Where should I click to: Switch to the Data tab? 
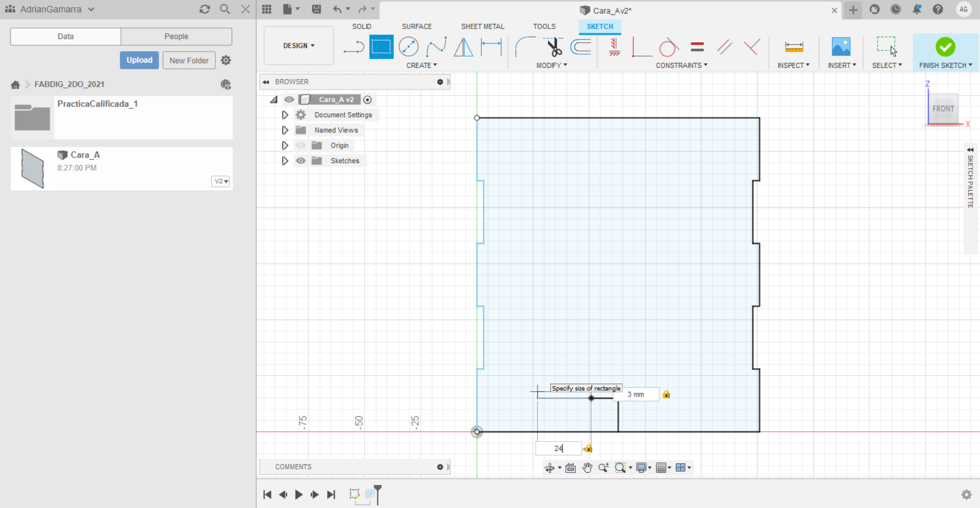(65, 36)
